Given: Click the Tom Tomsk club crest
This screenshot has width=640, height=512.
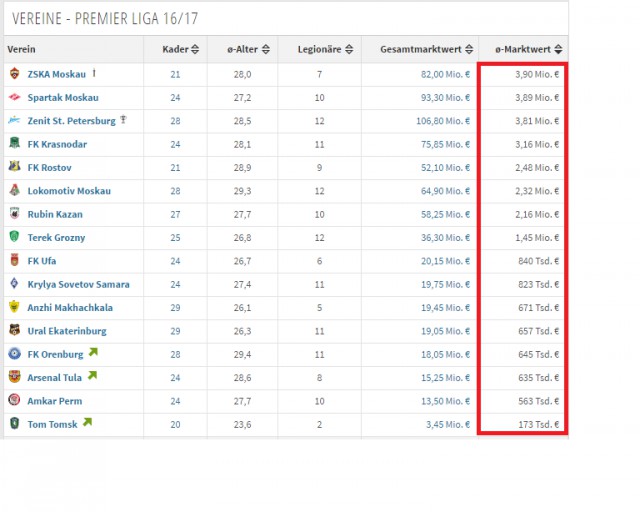Looking at the screenshot, I should (x=15, y=423).
